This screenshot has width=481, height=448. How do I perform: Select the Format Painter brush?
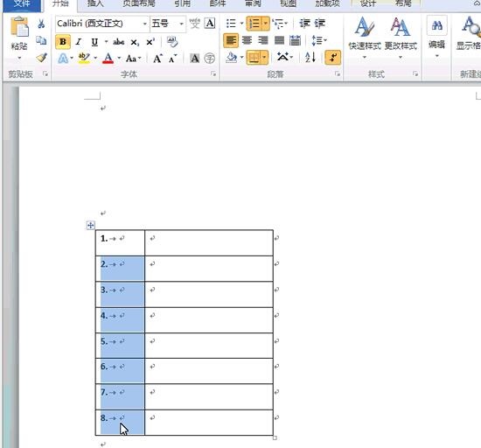pyautogui.click(x=41, y=58)
